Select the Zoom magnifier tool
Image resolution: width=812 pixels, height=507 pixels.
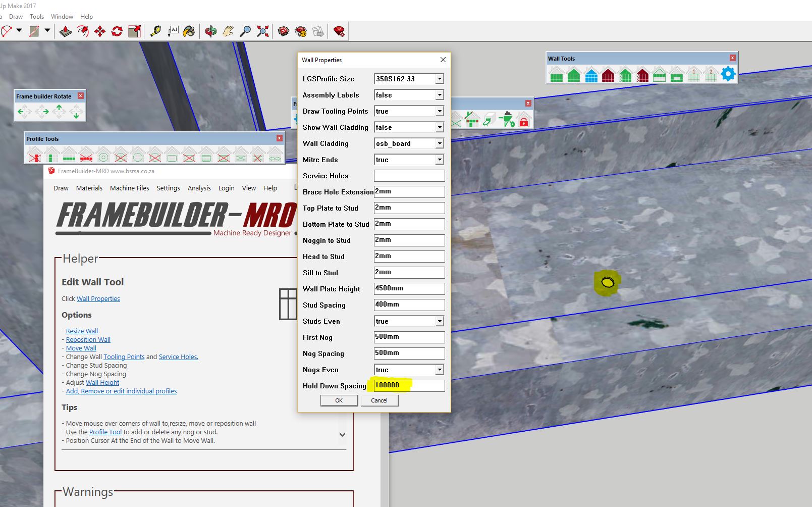point(245,31)
